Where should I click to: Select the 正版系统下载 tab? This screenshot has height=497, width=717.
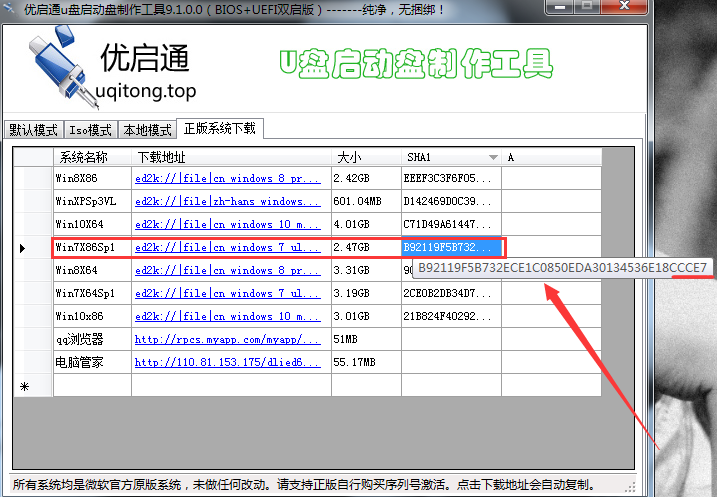click(220, 129)
